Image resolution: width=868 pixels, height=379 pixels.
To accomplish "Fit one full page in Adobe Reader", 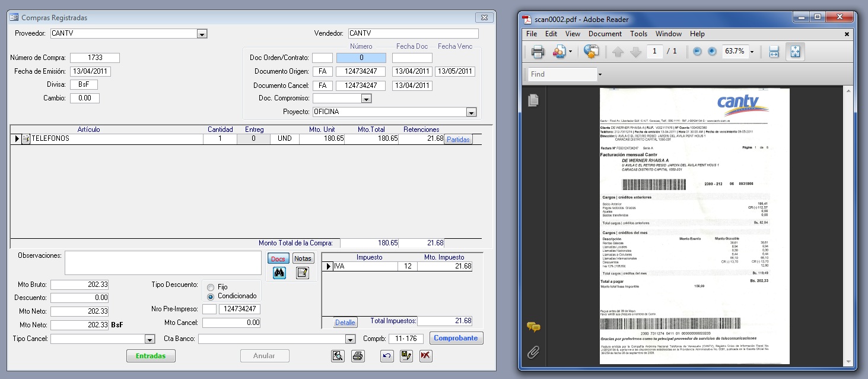I will 795,52.
